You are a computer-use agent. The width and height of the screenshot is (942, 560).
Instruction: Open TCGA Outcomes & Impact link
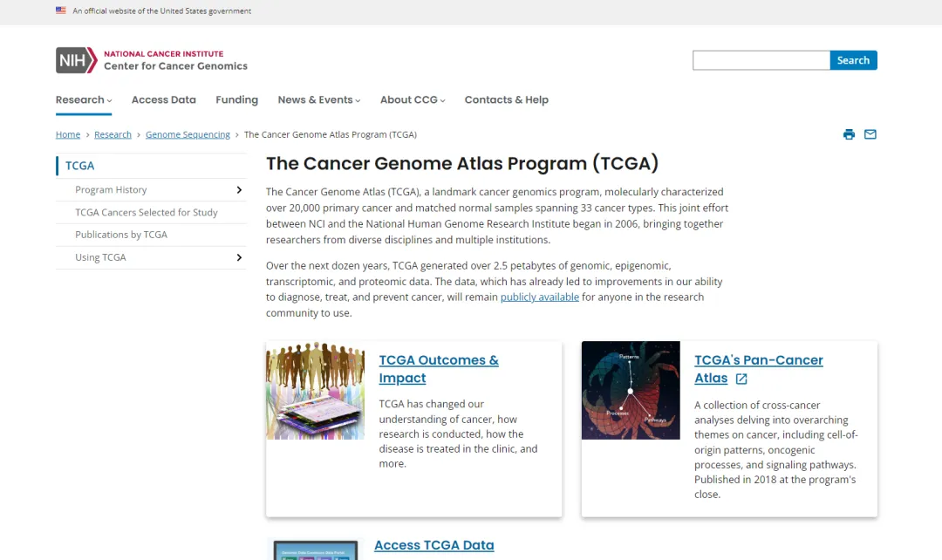coord(439,369)
